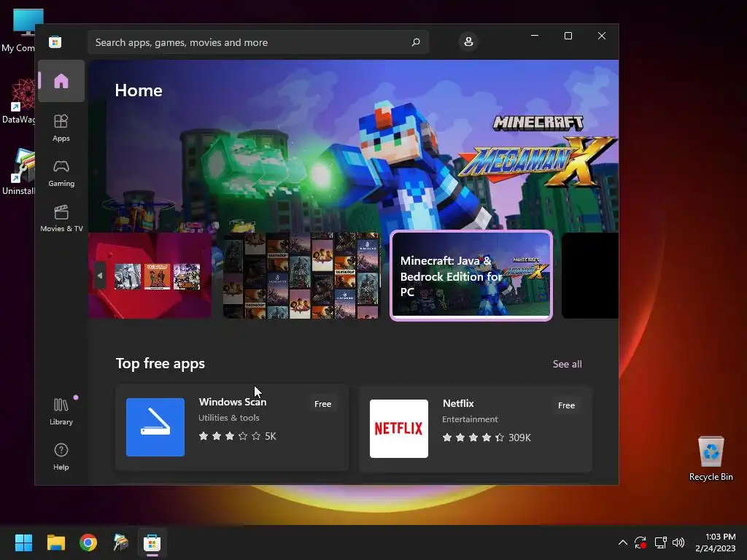Show hidden system tray icons
This screenshot has height=560, width=747.
tap(622, 542)
